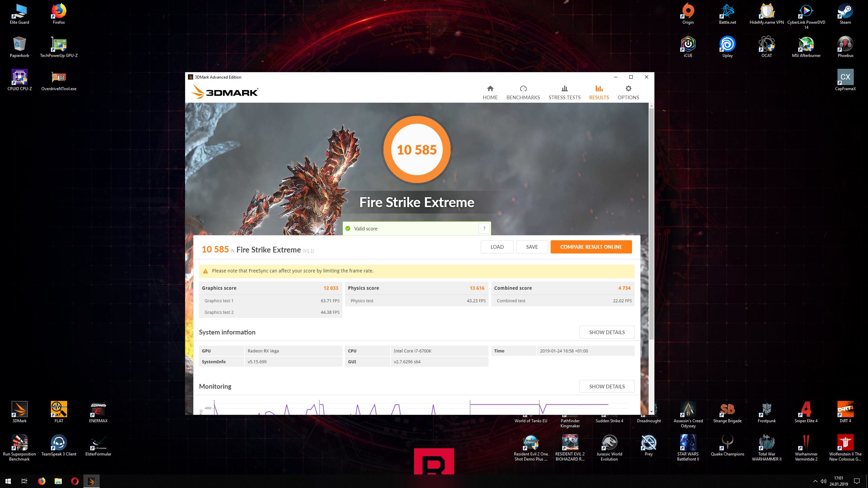
Task: Launch CapFrameX desktop shortcut
Action: [x=845, y=81]
